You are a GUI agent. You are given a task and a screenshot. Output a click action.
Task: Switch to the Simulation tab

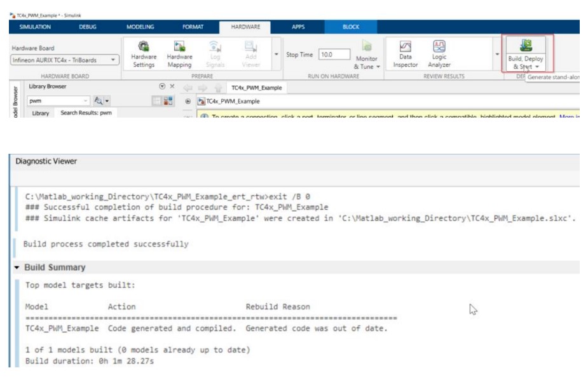tap(35, 27)
